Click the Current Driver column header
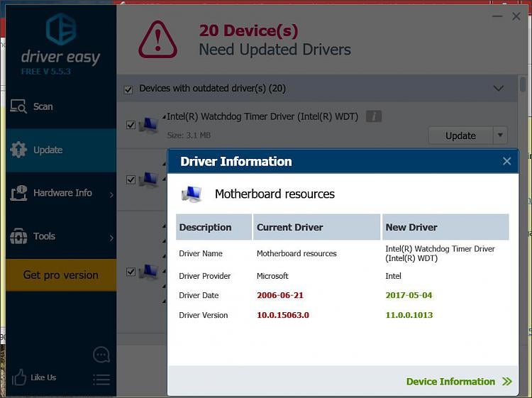 pyautogui.click(x=316, y=227)
